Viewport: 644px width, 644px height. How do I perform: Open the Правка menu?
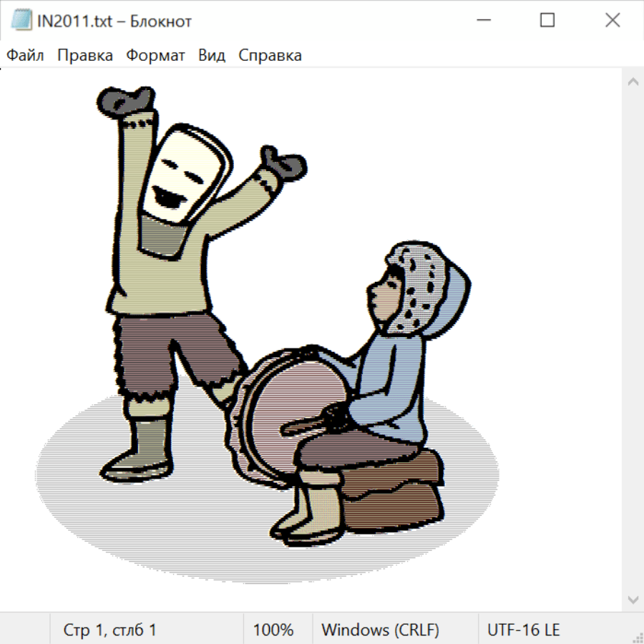coord(84,55)
